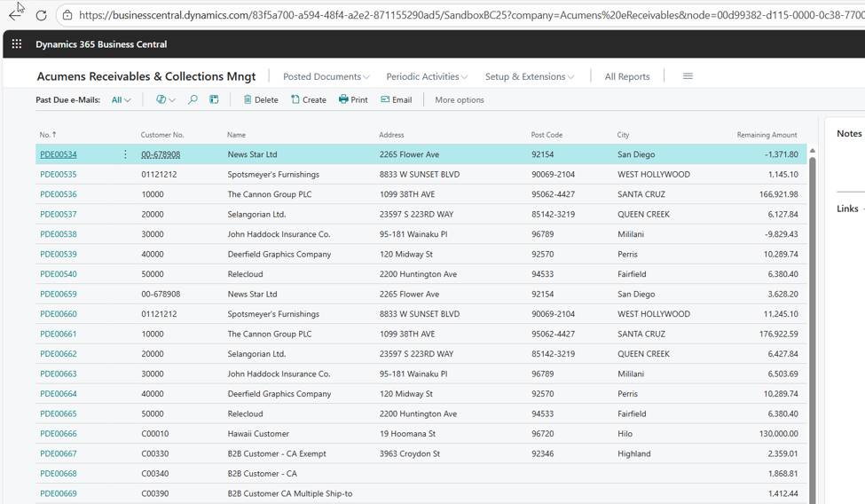The image size is (865, 504).
Task: Open record PDE00535
Action: point(59,175)
